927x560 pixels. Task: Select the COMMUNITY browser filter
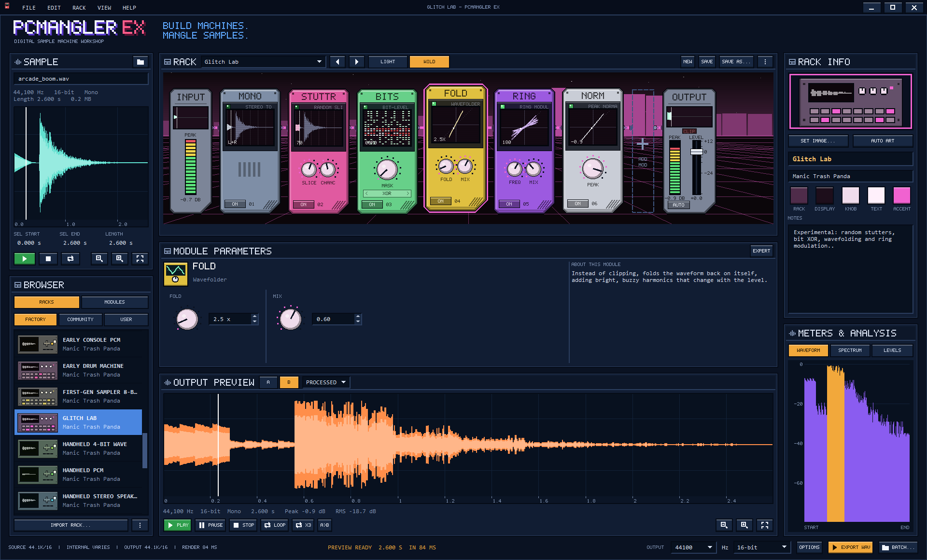(80, 320)
